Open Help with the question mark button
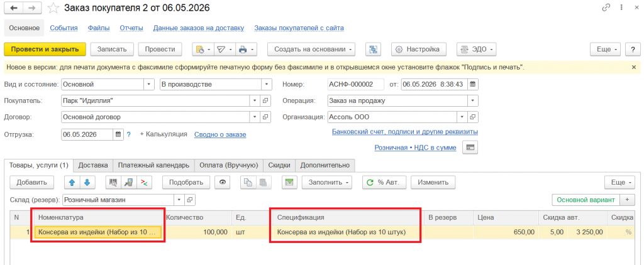 633,49
